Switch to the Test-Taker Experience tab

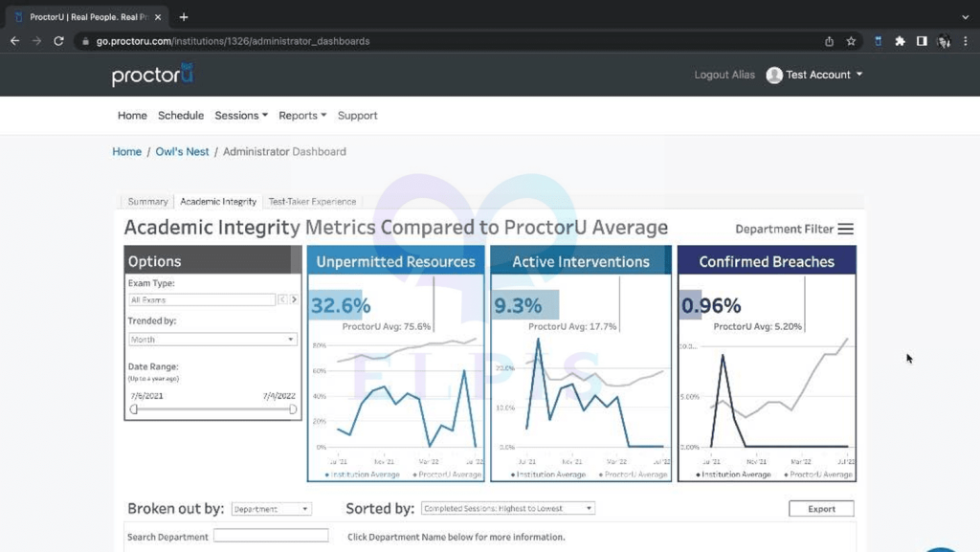[312, 202]
